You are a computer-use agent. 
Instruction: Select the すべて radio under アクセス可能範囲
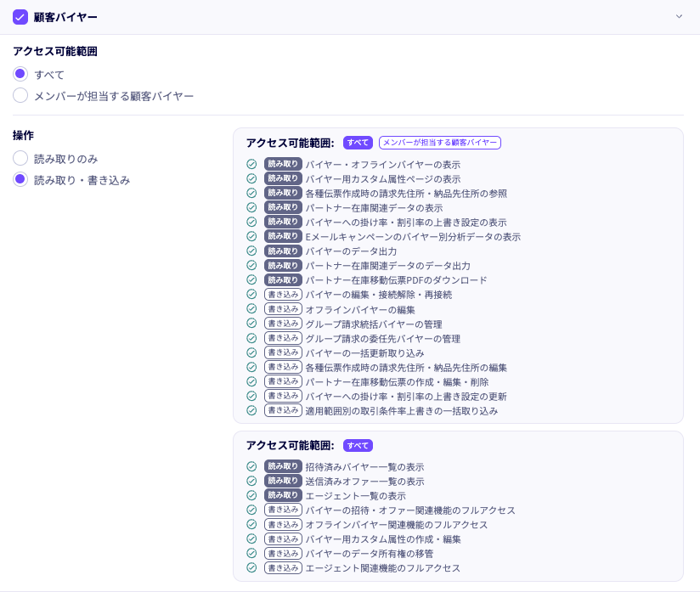20,74
